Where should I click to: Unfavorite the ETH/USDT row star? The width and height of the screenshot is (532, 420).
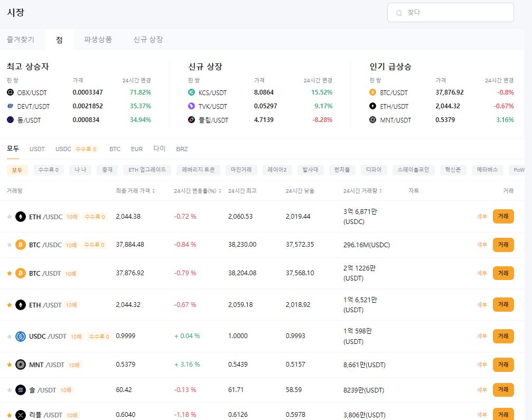click(10, 305)
